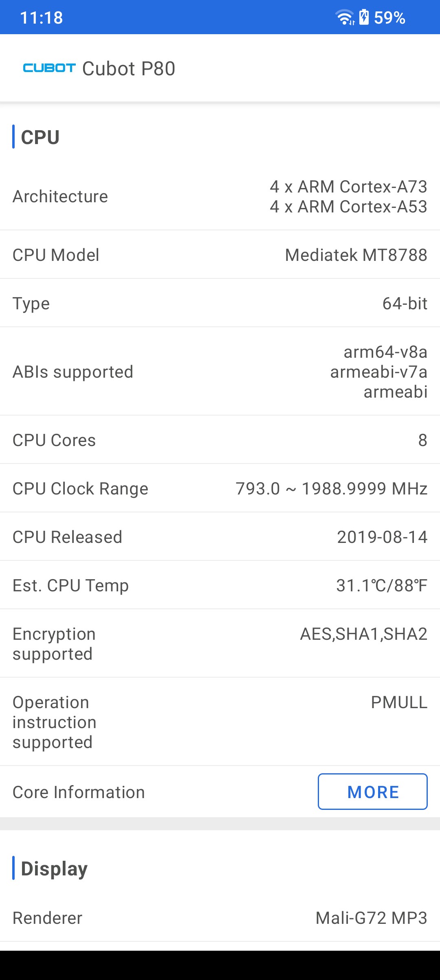Viewport: 440px width, 980px height.
Task: Tap the CPU section header
Action: (40, 137)
